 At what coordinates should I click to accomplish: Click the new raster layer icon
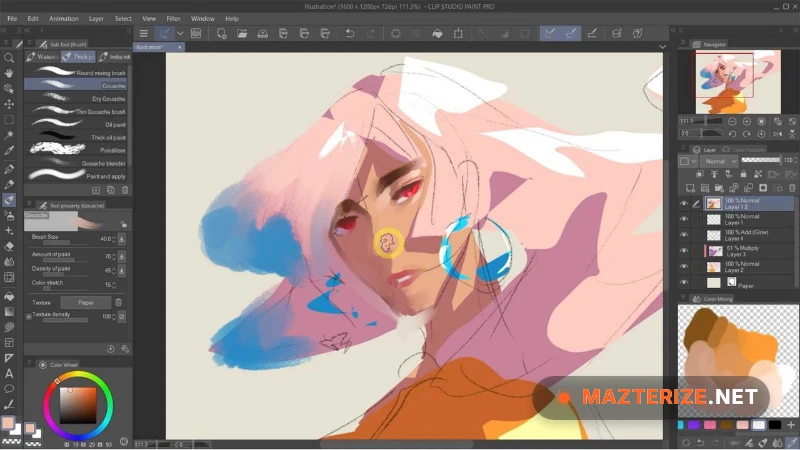(x=690, y=188)
